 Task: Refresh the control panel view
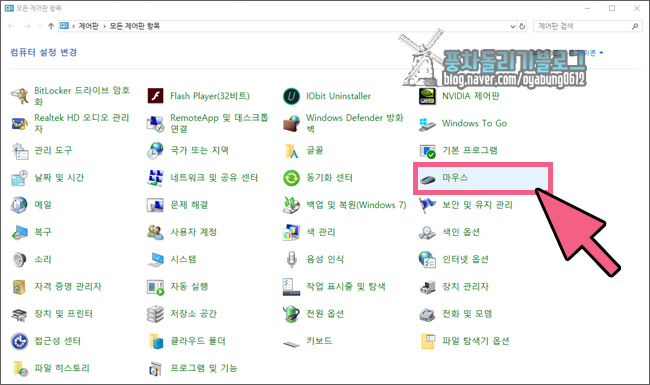(522, 26)
